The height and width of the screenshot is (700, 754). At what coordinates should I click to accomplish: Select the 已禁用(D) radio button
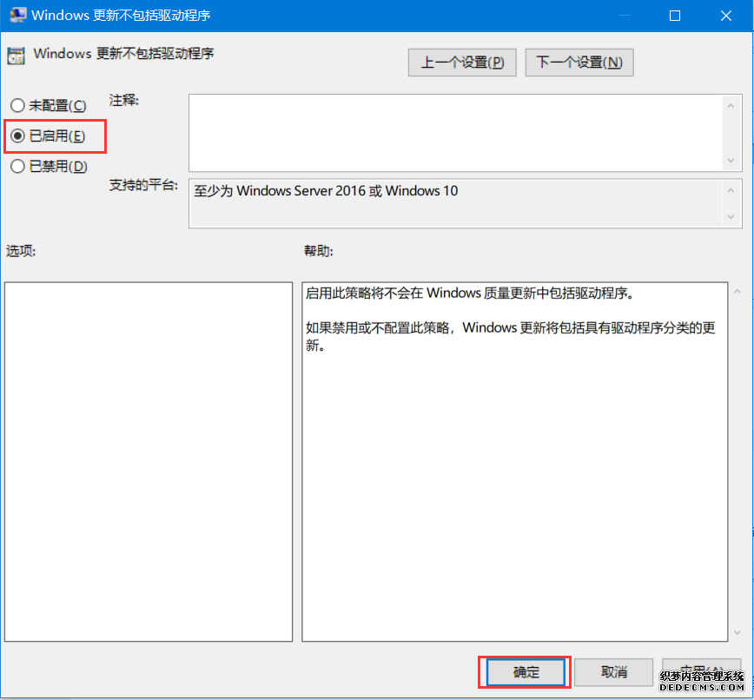pyautogui.click(x=49, y=167)
